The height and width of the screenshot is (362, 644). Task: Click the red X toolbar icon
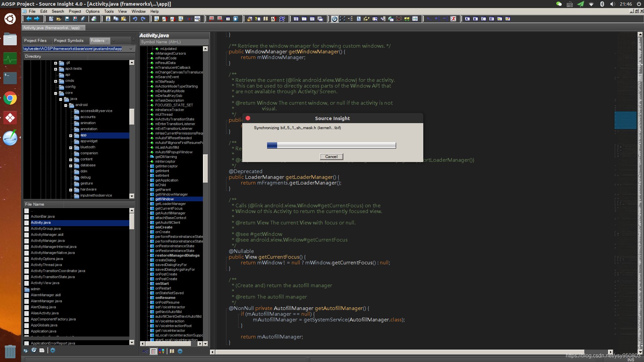coord(453,19)
